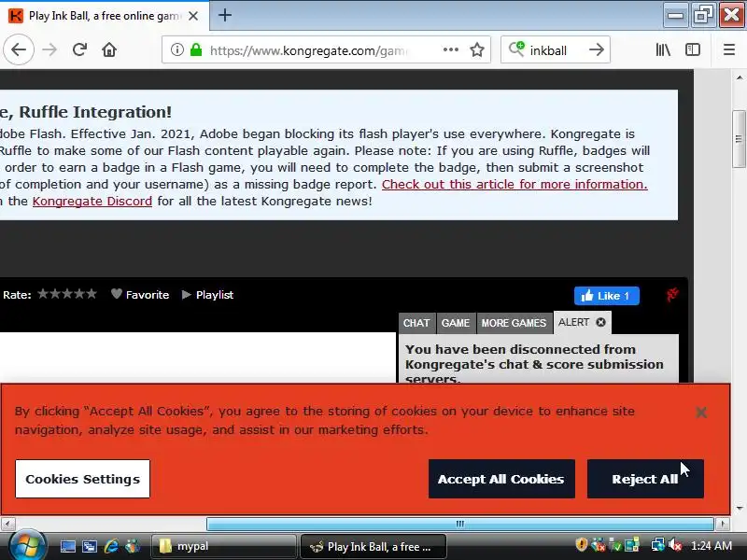
Task: Toggle the browser sidebar icon
Action: click(693, 49)
